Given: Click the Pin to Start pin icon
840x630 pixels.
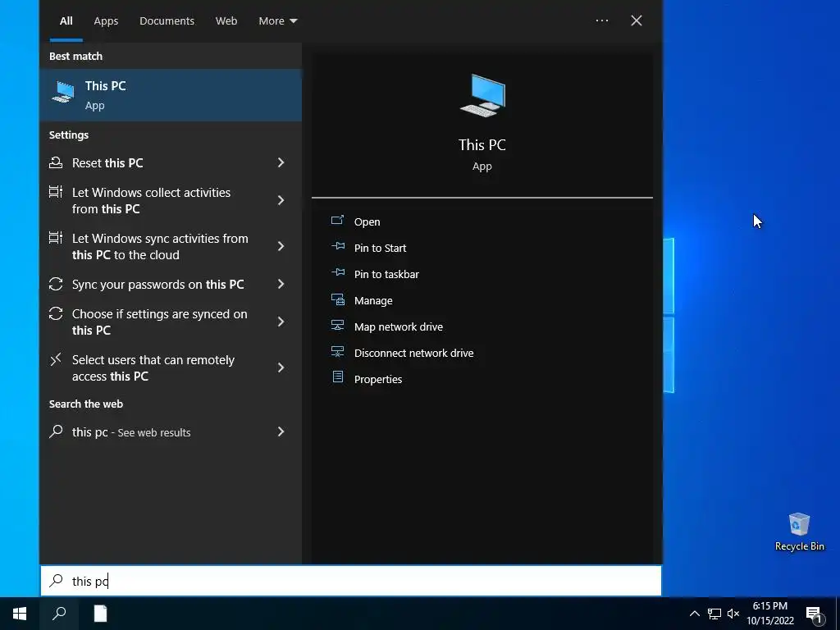Looking at the screenshot, I should pyautogui.click(x=337, y=246).
